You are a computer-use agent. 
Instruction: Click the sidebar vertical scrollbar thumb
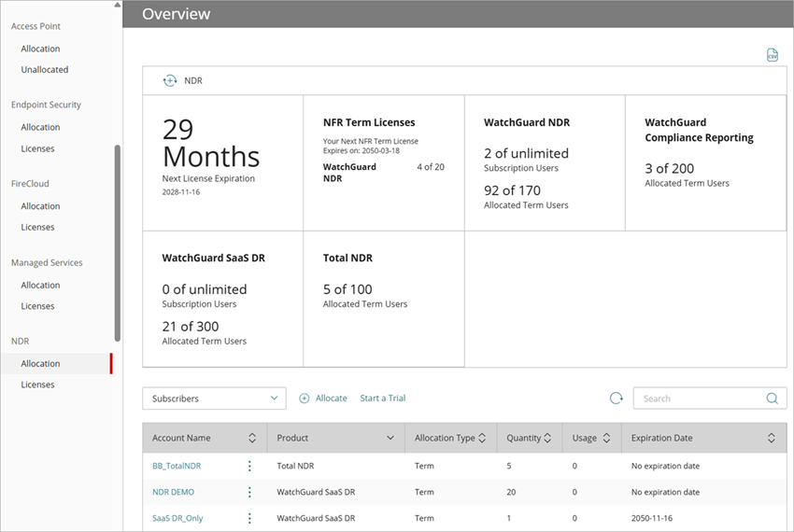118,243
